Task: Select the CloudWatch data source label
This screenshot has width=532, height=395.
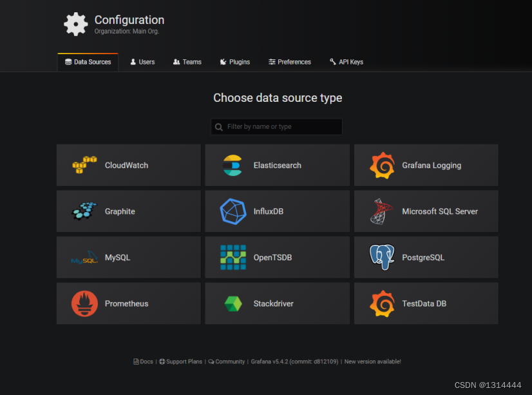Action: (126, 165)
